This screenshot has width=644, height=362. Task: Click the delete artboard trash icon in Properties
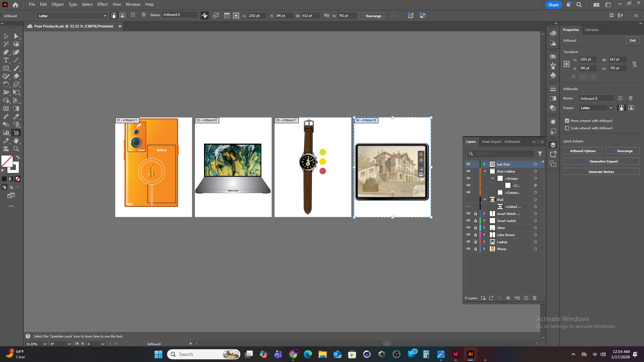631,98
